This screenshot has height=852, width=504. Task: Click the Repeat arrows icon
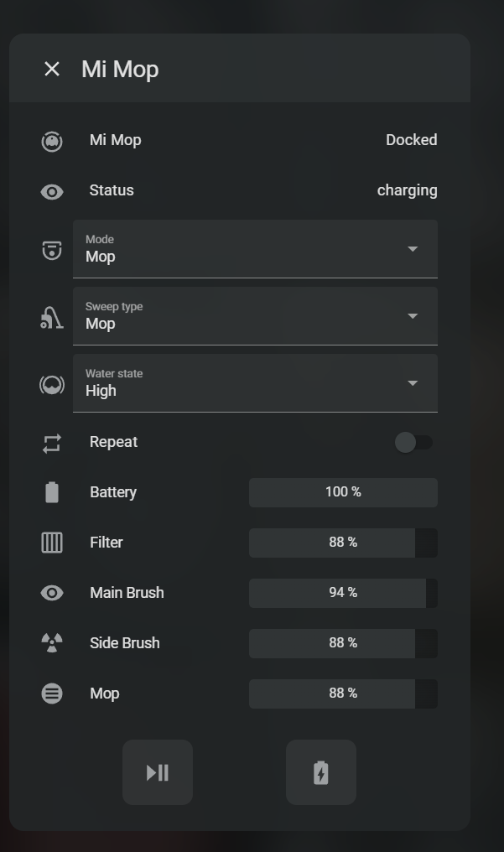52,443
